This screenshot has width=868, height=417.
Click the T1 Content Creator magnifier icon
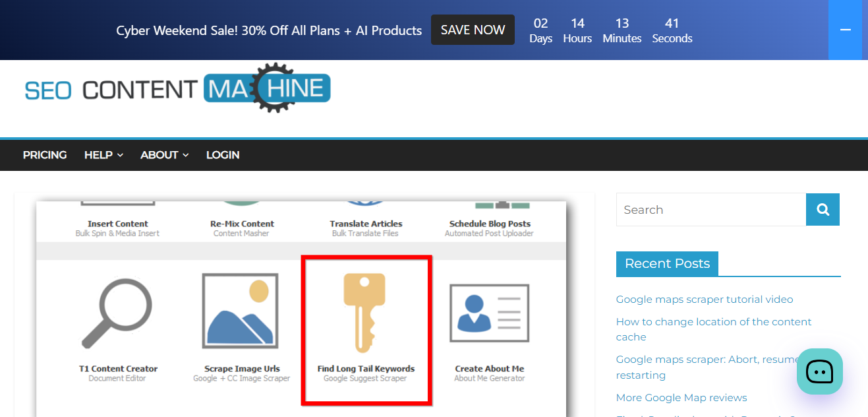coord(117,313)
